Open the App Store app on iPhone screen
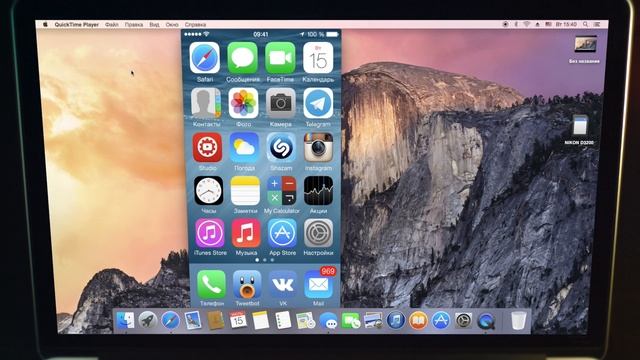The height and width of the screenshot is (360, 640). (282, 233)
